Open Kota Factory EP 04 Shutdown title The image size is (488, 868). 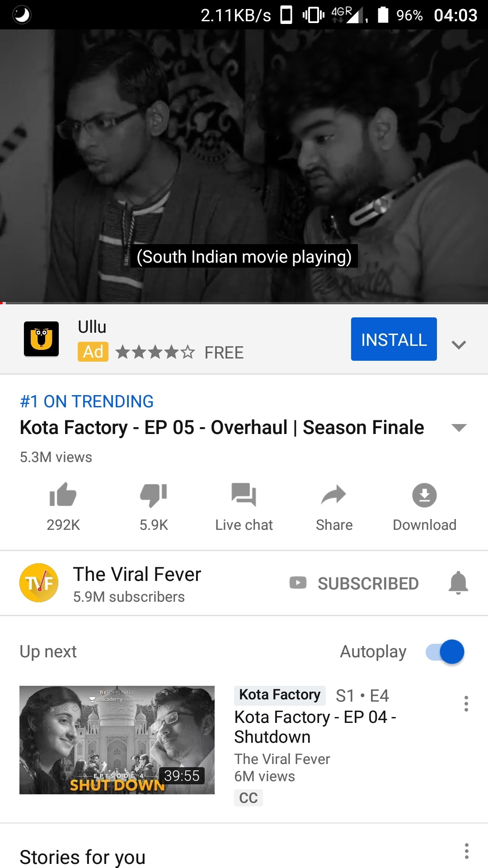(315, 727)
